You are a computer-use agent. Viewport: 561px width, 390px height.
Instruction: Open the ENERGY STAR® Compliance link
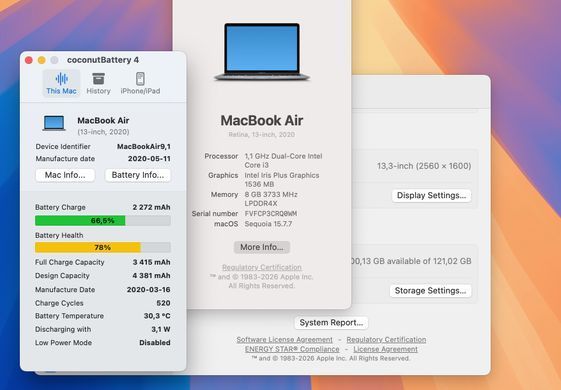pyautogui.click(x=292, y=349)
